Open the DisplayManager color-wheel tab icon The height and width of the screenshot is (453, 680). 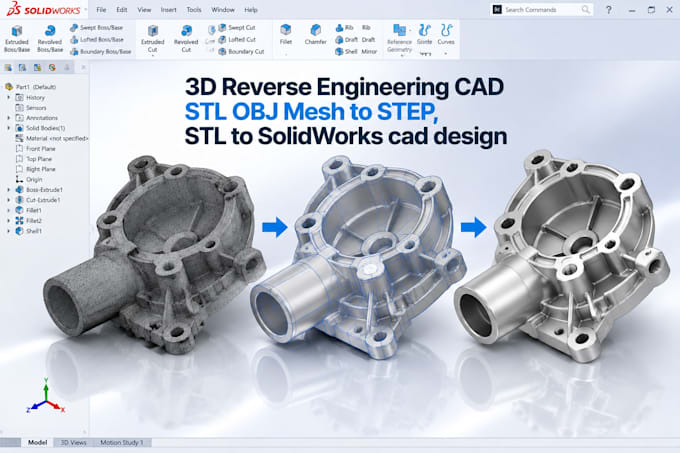click(52, 68)
